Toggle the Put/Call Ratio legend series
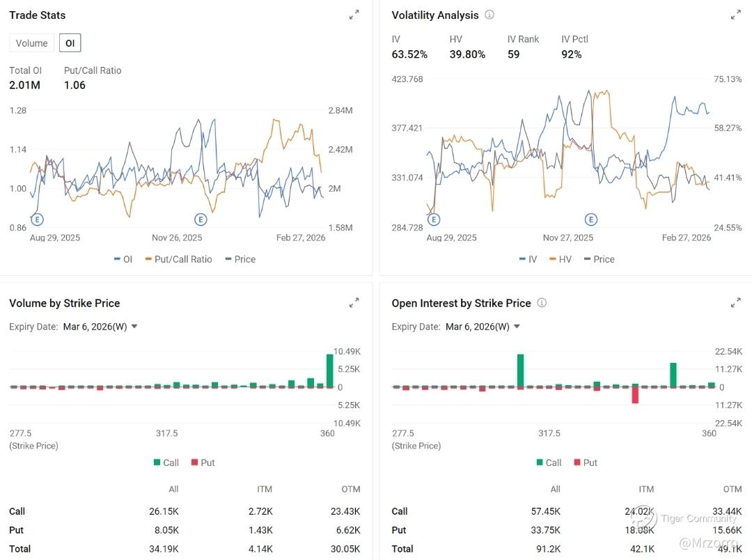The image size is (752, 560). point(178,259)
